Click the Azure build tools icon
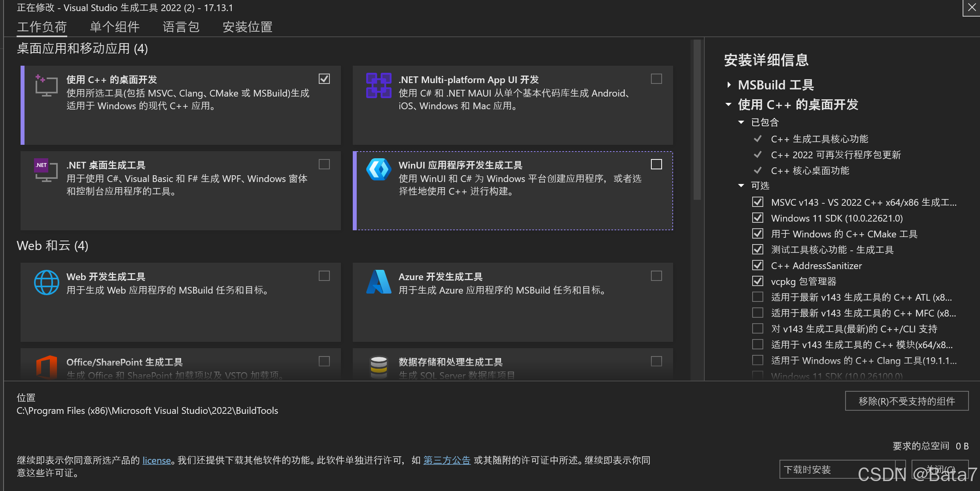Image resolution: width=980 pixels, height=491 pixels. coord(378,282)
